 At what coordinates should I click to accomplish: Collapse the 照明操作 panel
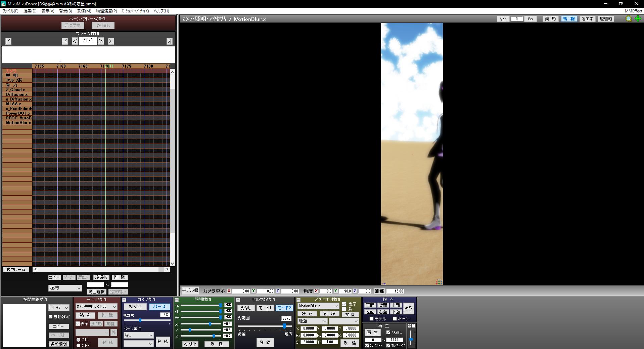tap(177, 300)
